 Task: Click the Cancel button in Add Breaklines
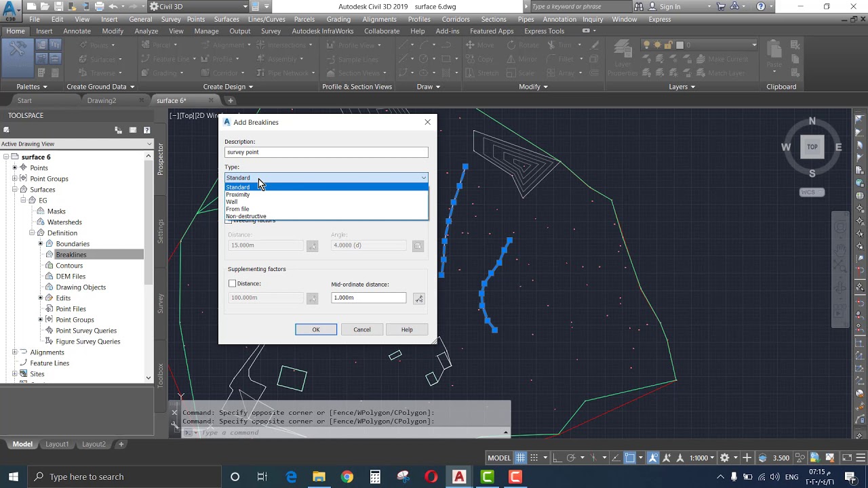[x=362, y=329]
